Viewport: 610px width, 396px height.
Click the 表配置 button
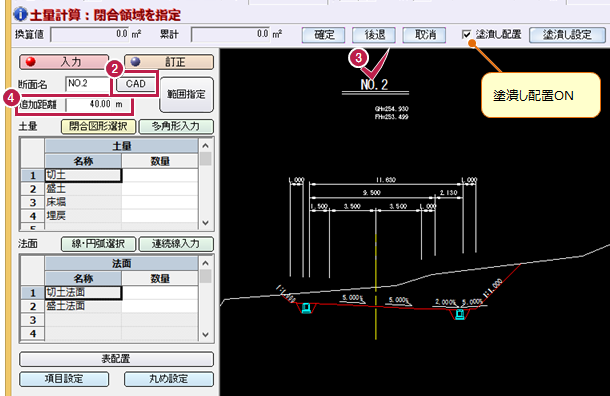116,359
